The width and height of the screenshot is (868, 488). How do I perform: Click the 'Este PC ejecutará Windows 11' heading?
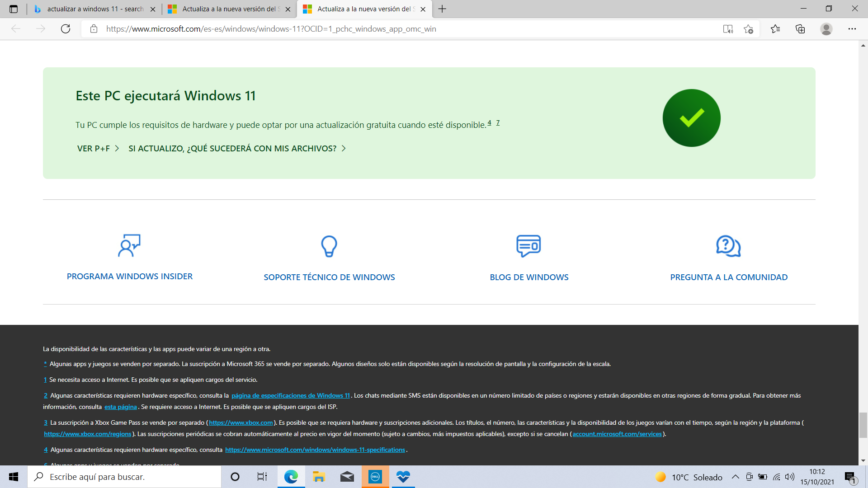tap(165, 96)
